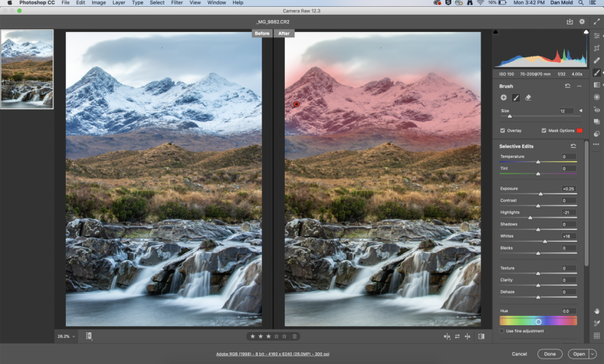Open the Save image export icon
The image size is (604, 364).
pos(569,22)
